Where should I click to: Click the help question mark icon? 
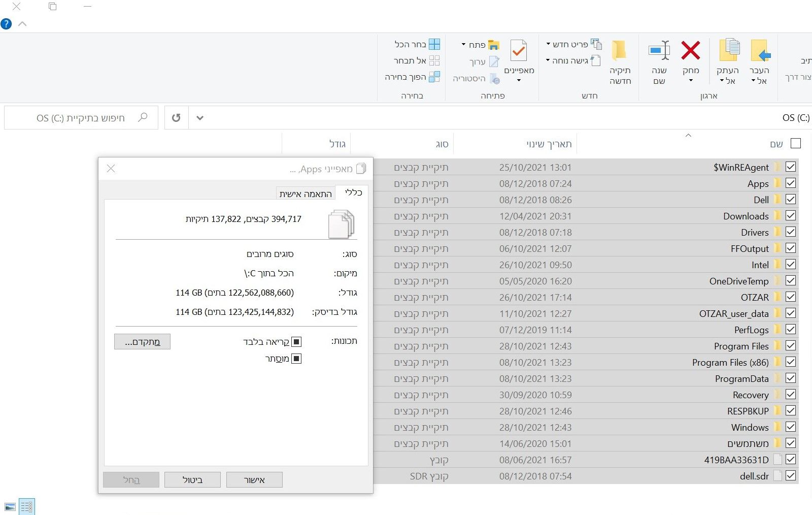pyautogui.click(x=6, y=24)
